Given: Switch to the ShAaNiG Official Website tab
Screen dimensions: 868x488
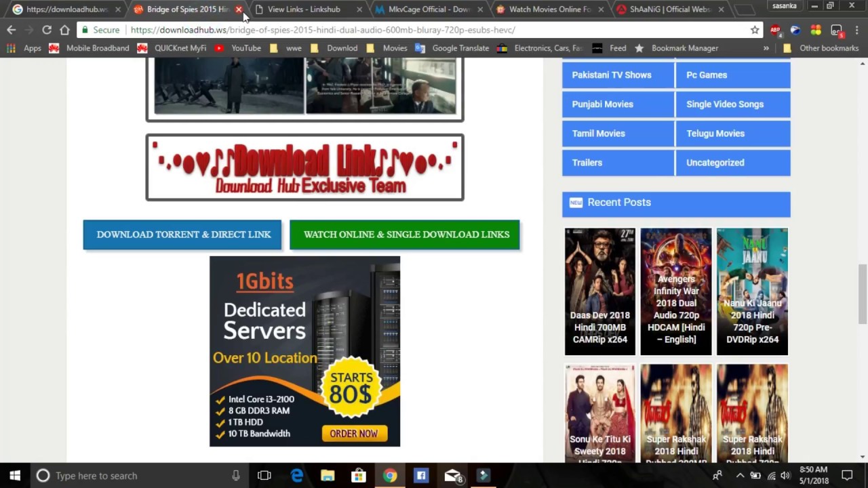Looking at the screenshot, I should click(x=669, y=9).
